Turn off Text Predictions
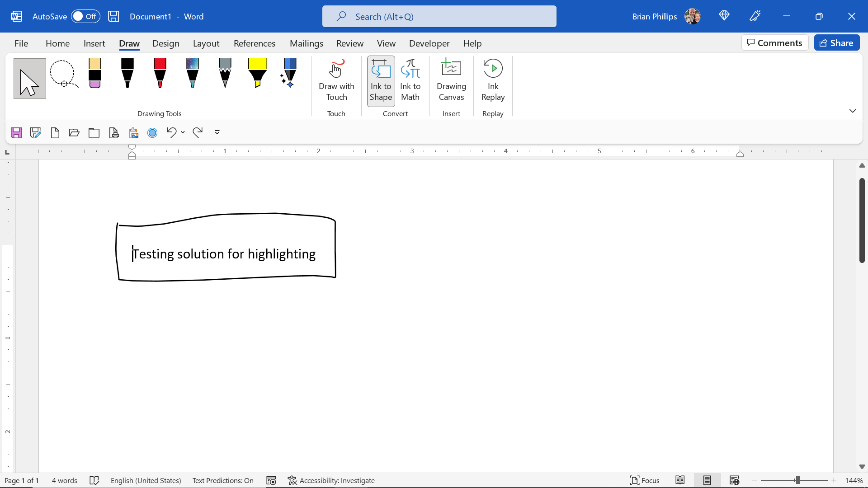868x488 pixels. 223,480
